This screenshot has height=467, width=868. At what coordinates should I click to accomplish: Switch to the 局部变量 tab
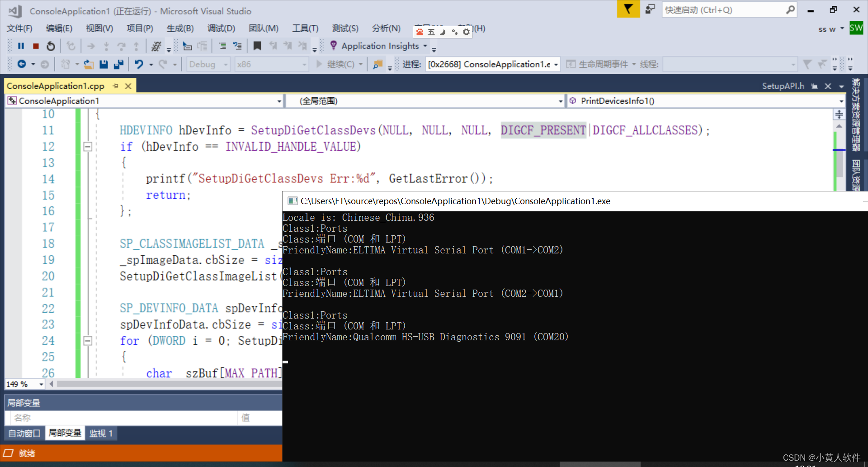pyautogui.click(x=65, y=433)
